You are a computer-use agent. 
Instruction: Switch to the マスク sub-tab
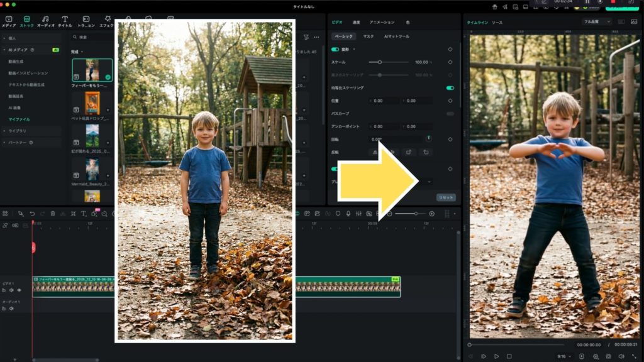tap(368, 36)
